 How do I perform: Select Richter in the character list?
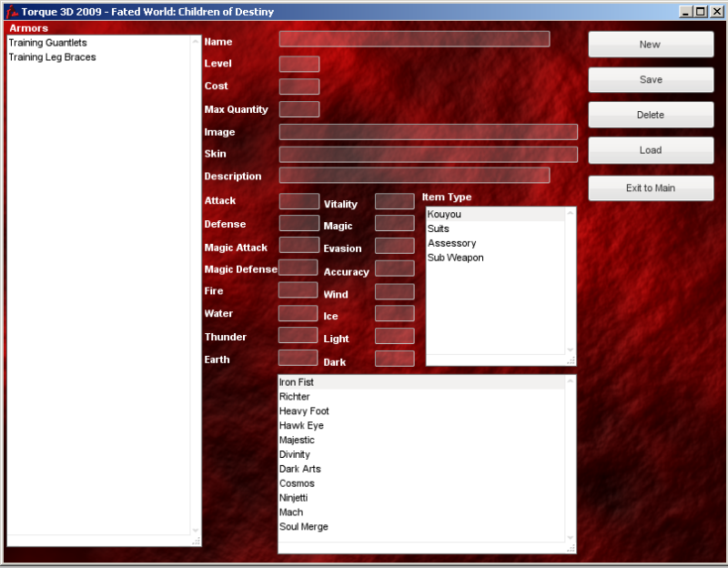point(294,396)
